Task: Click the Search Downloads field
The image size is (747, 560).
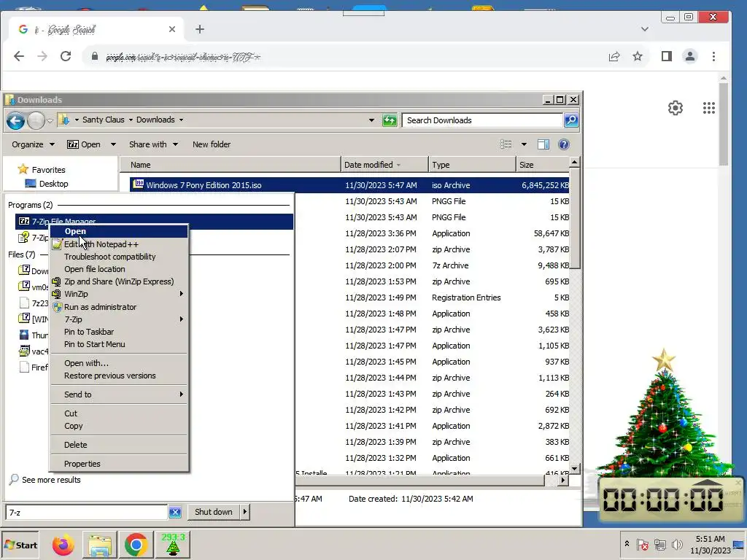Action: click(482, 120)
